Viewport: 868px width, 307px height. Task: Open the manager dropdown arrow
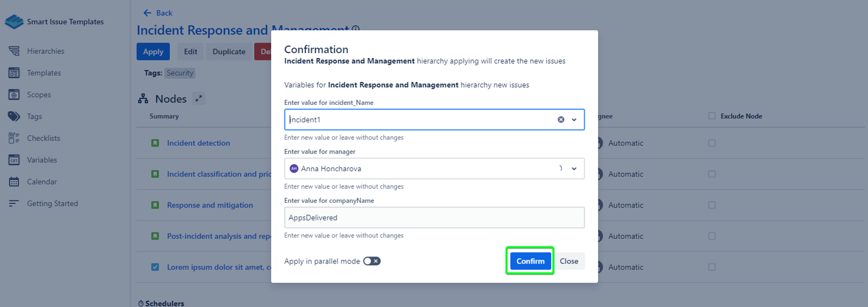coord(574,169)
